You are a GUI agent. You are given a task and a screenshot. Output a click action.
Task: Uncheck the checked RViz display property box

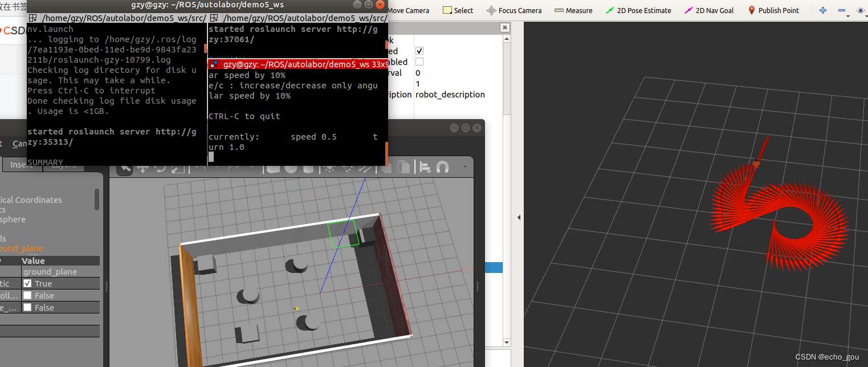(419, 51)
